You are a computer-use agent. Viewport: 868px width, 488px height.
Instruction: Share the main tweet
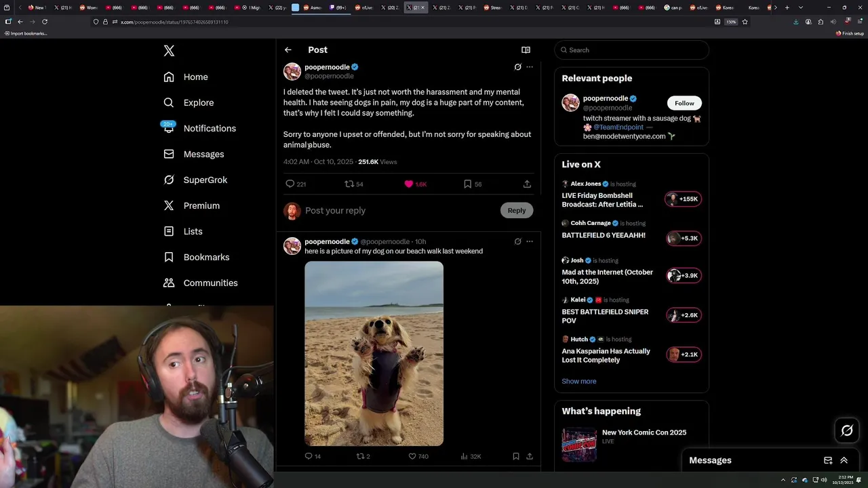click(527, 184)
